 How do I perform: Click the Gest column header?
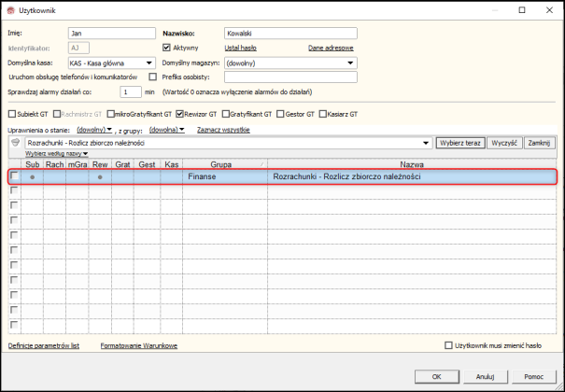tap(147, 164)
